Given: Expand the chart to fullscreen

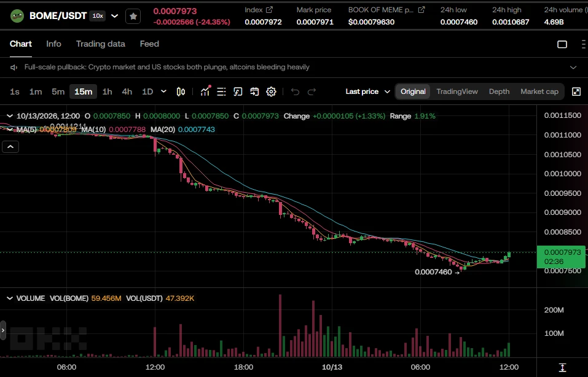Looking at the screenshot, I should pyautogui.click(x=576, y=91).
